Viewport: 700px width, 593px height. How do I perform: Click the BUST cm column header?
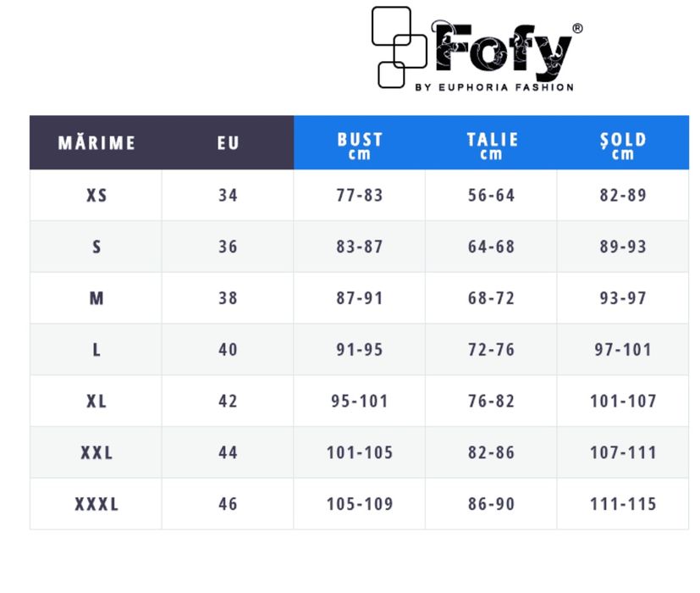[360, 144]
